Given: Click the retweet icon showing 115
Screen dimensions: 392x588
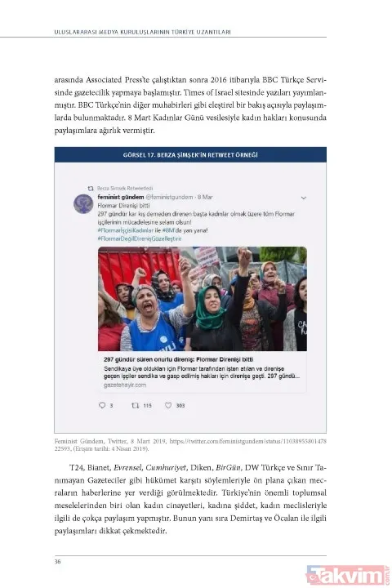Looking at the screenshot, I should point(135,405).
